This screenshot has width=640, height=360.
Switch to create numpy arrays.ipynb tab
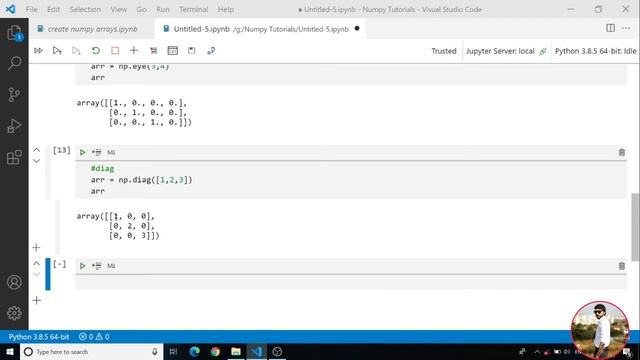[92, 29]
